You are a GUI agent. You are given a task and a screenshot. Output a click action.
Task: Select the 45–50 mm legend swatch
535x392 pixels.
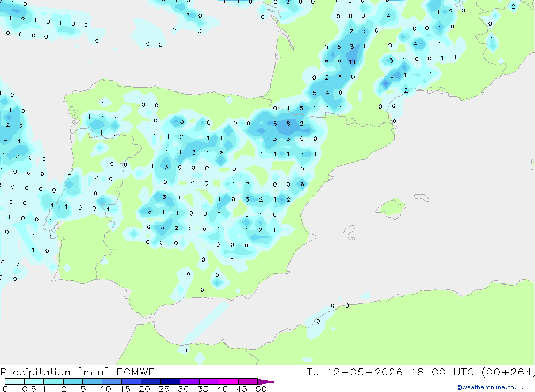click(x=248, y=381)
